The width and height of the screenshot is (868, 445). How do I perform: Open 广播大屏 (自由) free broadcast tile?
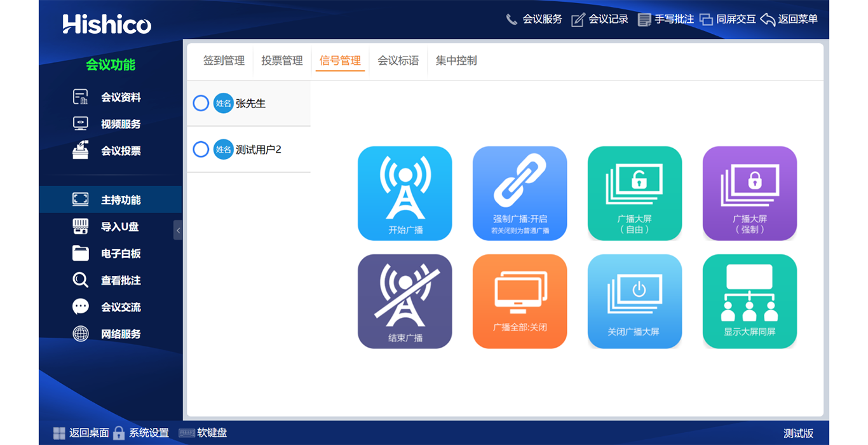click(x=634, y=193)
